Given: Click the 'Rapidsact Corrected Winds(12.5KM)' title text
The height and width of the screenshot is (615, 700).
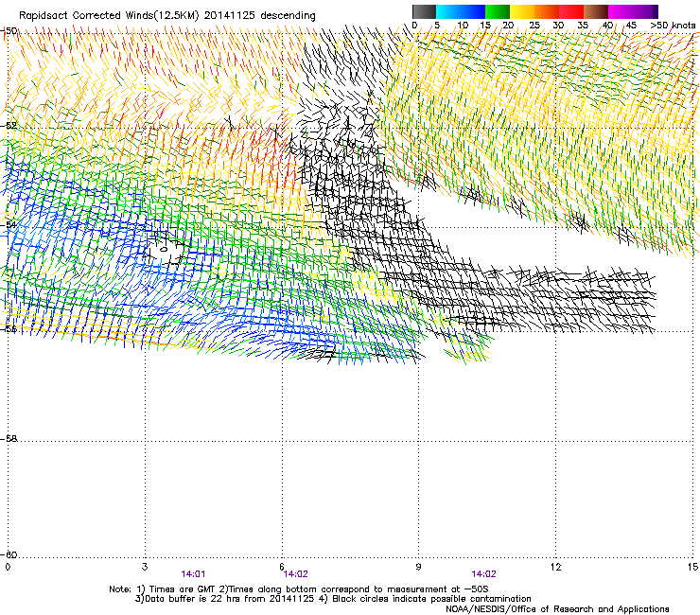Looking at the screenshot, I should (x=109, y=15).
